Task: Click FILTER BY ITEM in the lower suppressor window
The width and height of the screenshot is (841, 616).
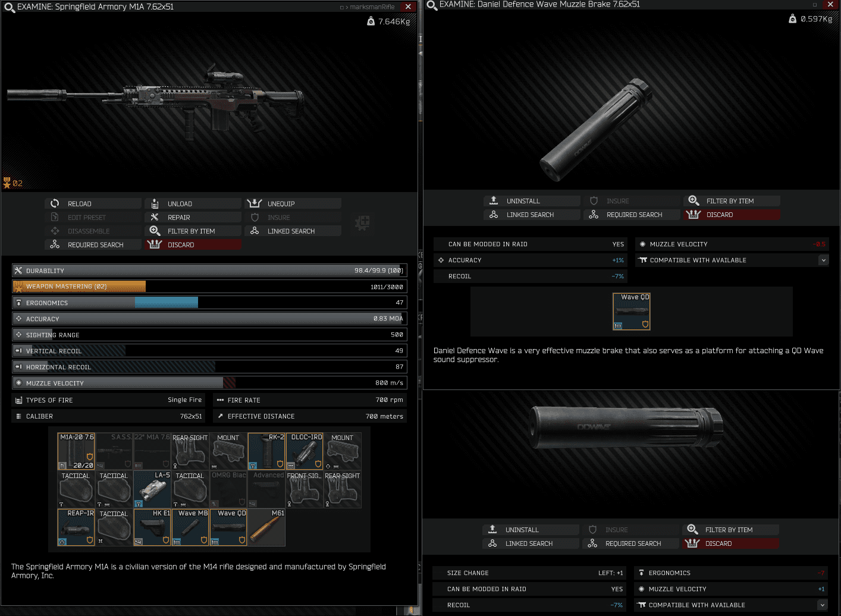Action: point(730,530)
